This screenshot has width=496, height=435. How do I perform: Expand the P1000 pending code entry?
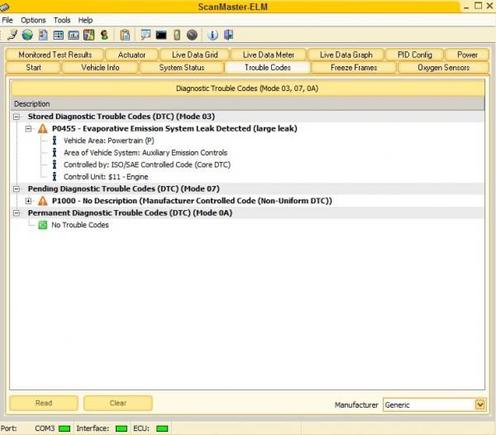click(29, 201)
